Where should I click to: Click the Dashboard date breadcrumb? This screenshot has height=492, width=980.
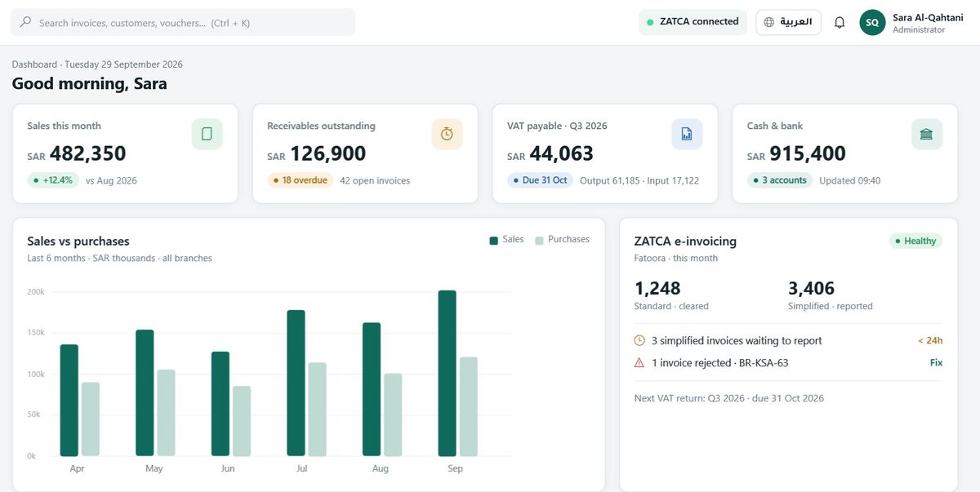[97, 64]
